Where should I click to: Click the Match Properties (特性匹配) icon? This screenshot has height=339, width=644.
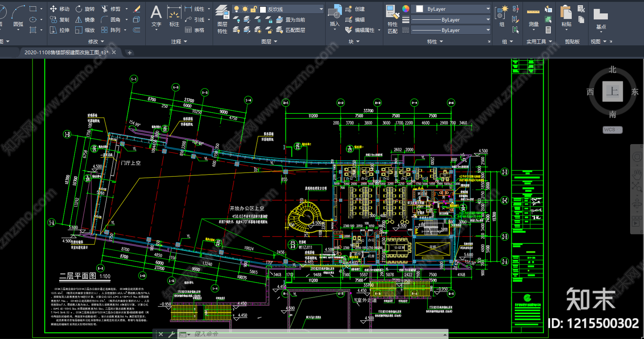[x=392, y=18]
